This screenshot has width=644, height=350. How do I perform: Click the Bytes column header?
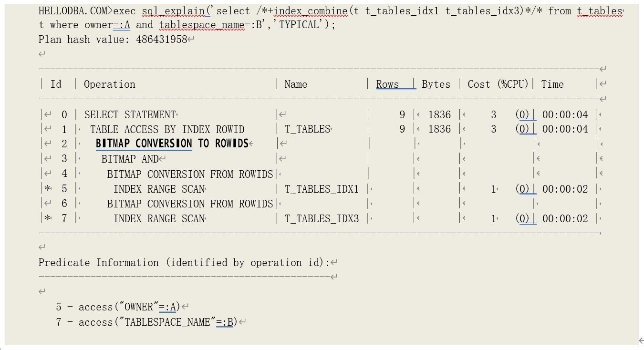point(436,84)
